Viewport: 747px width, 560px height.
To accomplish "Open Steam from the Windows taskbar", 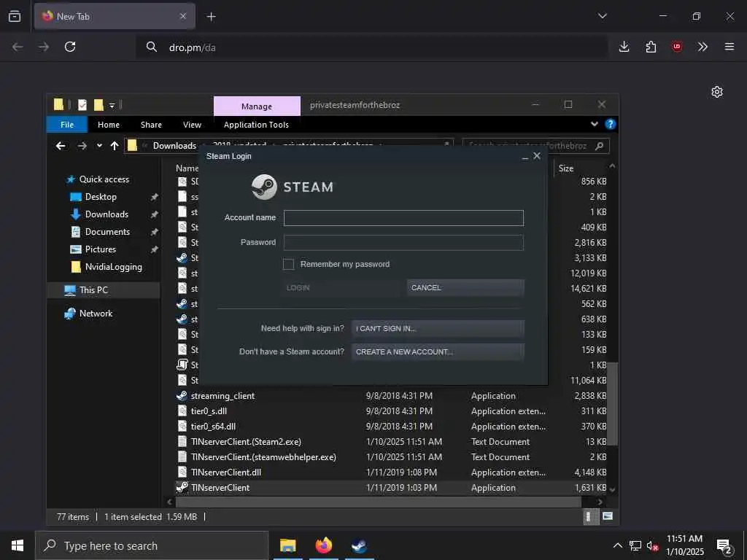I will 359,545.
